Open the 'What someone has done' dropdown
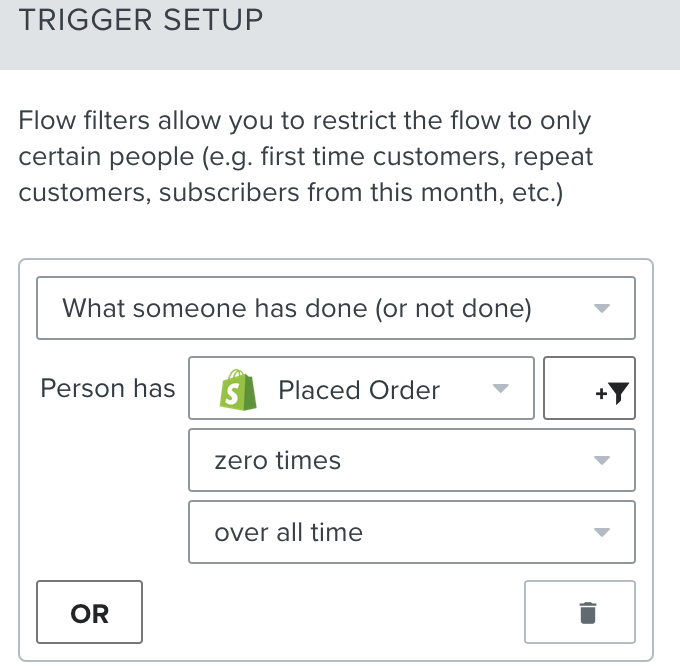 coord(335,308)
